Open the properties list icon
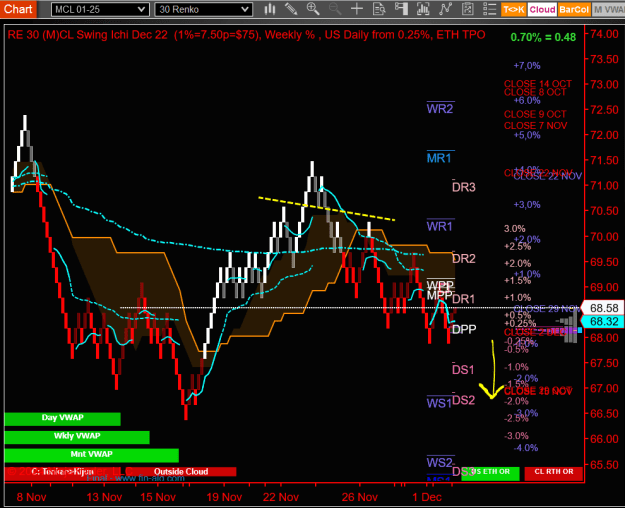The height and width of the screenshot is (508, 625). coord(489,9)
